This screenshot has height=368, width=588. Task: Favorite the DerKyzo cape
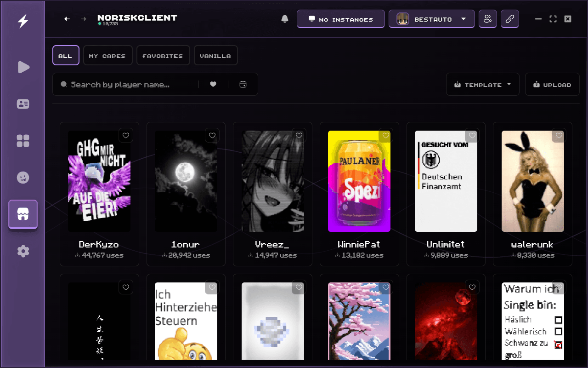(x=126, y=135)
